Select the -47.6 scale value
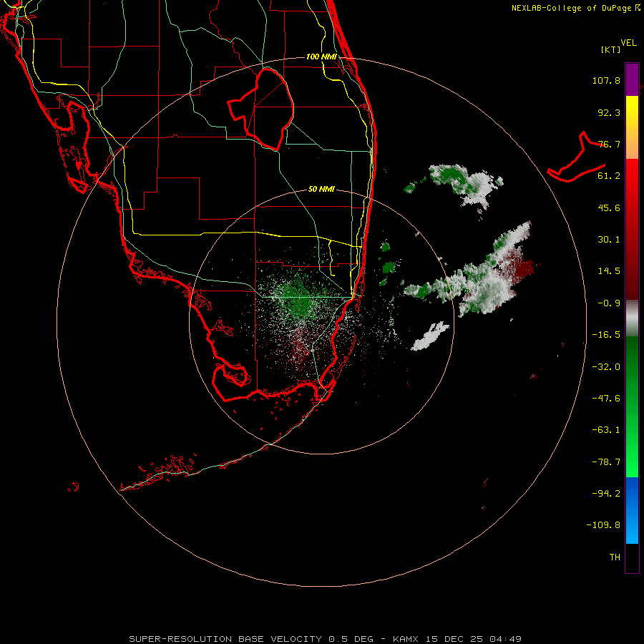 pyautogui.click(x=606, y=399)
